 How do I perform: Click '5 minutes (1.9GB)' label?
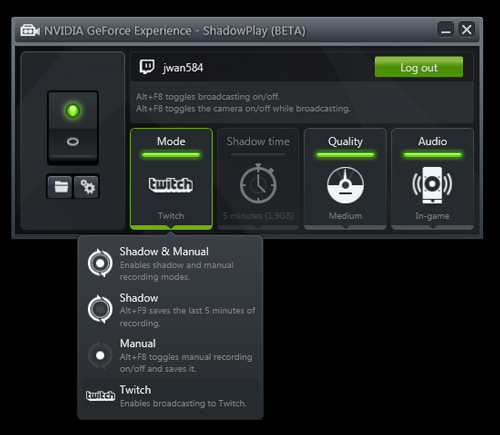(258, 216)
